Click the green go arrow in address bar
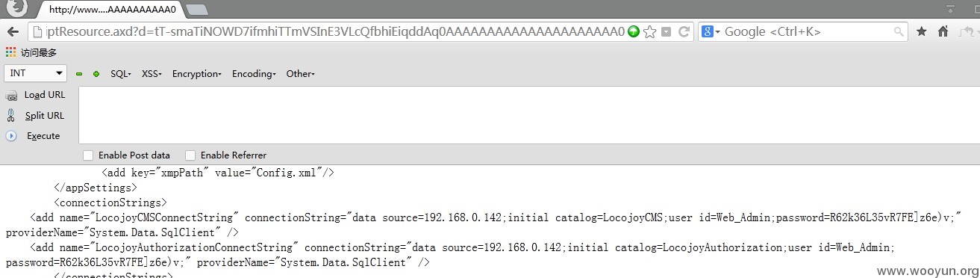The height and width of the screenshot is (278, 980). 634,31
